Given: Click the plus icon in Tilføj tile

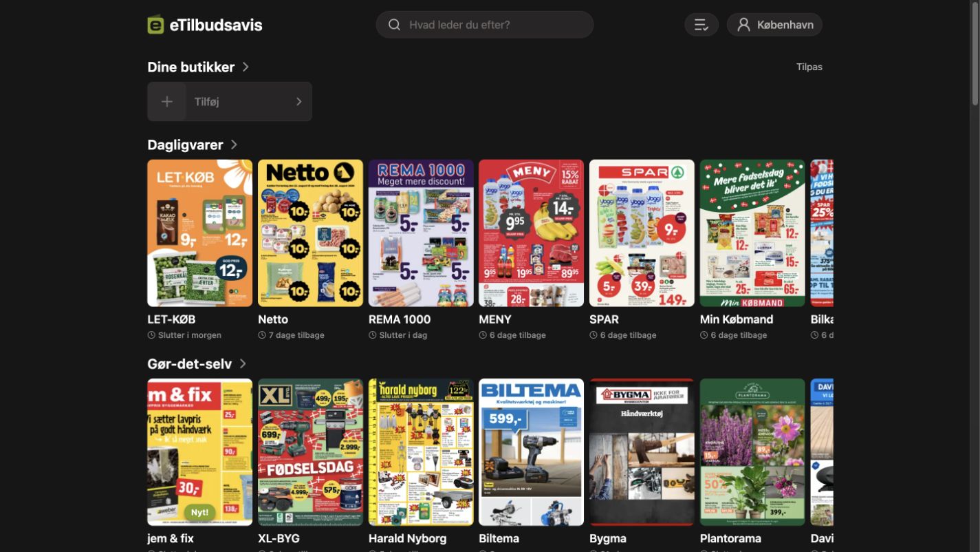Looking at the screenshot, I should tap(167, 102).
